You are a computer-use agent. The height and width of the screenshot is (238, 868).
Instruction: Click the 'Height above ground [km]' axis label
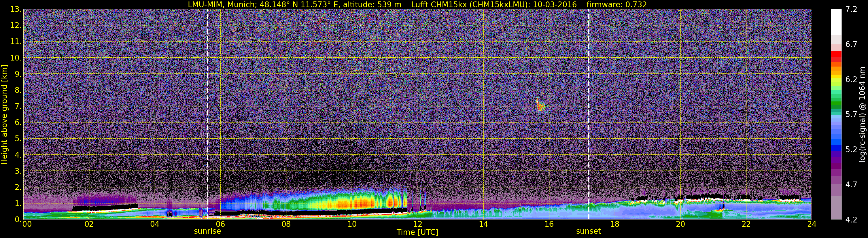(4, 115)
